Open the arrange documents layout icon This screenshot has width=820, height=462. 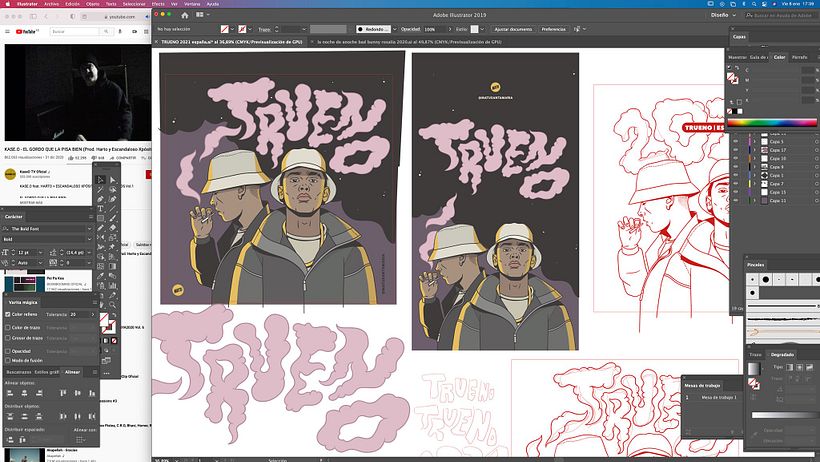(201, 15)
